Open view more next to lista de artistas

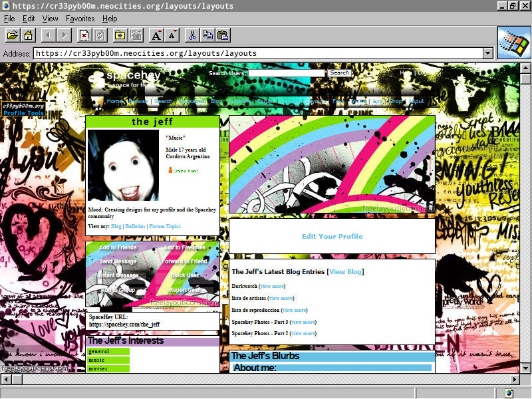coord(281,298)
